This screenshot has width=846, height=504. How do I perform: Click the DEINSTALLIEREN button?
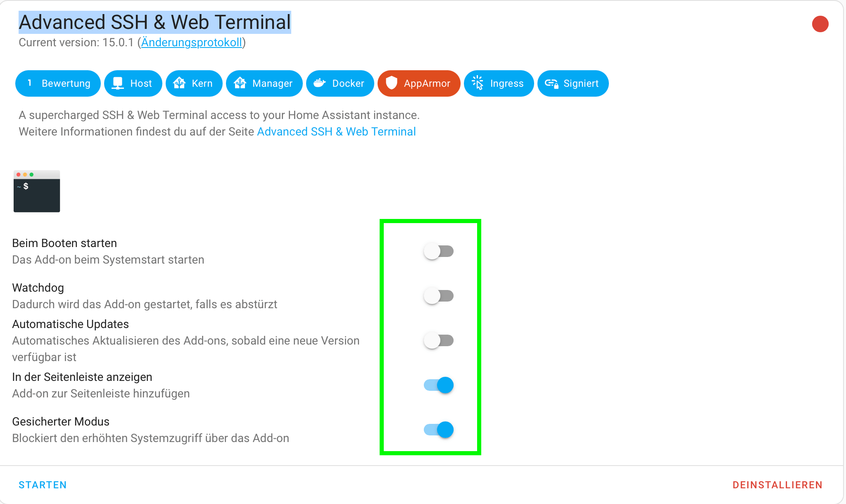777,485
